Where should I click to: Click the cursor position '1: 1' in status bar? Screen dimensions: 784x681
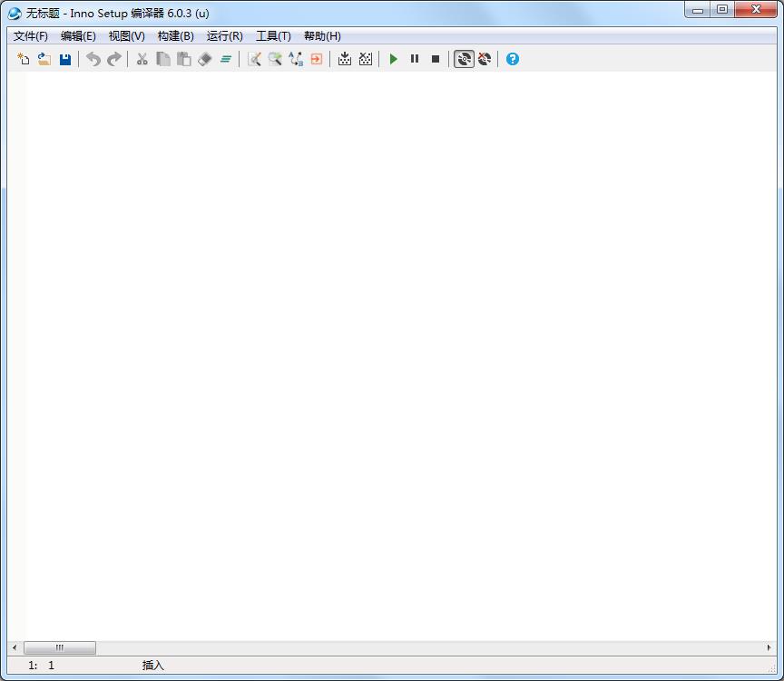(x=41, y=665)
